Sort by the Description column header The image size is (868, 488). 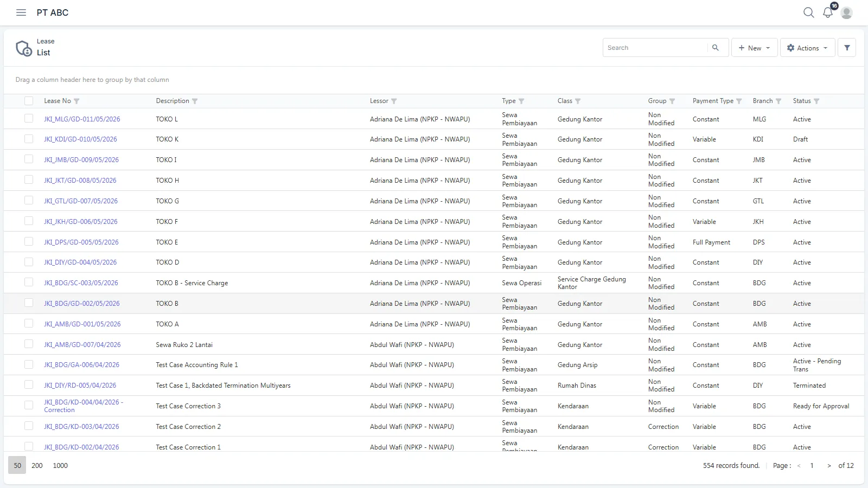(x=173, y=101)
